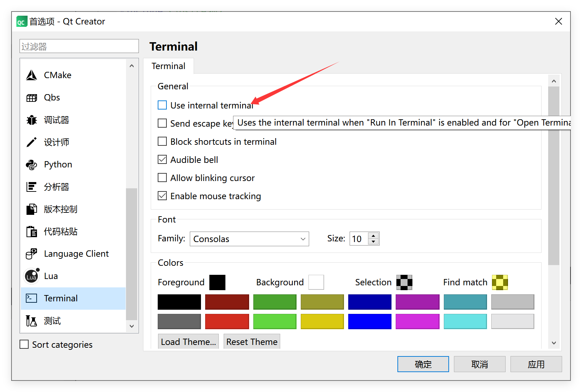The width and height of the screenshot is (582, 392).
Task: Increase font size with up arrow
Action: pyautogui.click(x=373, y=235)
